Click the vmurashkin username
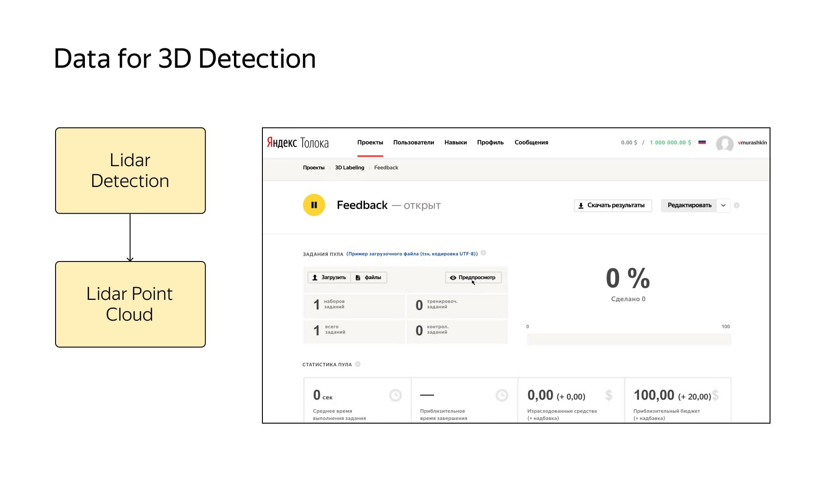 point(752,143)
